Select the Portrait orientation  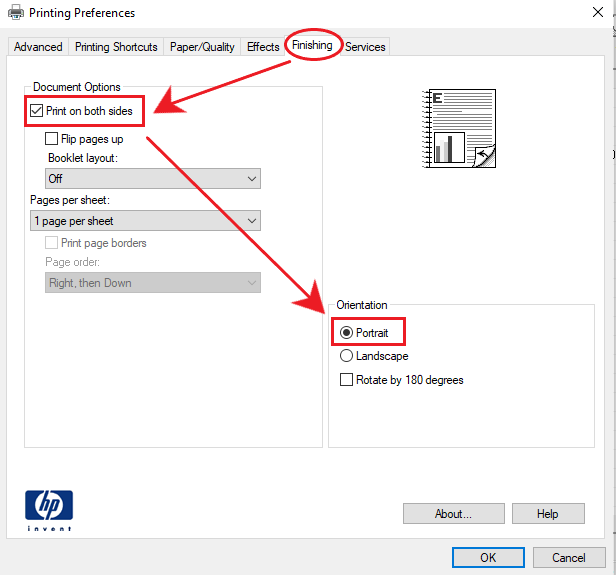(x=347, y=333)
